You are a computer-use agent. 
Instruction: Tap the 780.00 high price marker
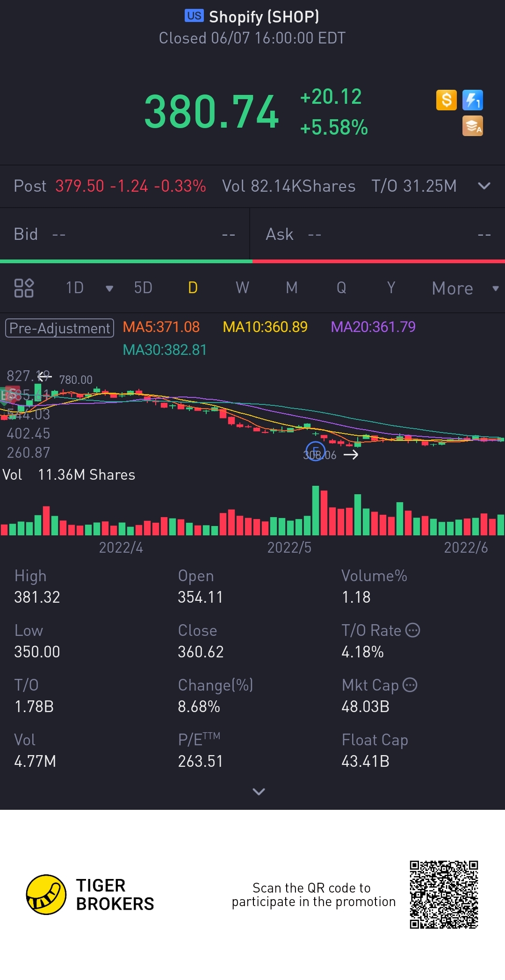coord(76,380)
